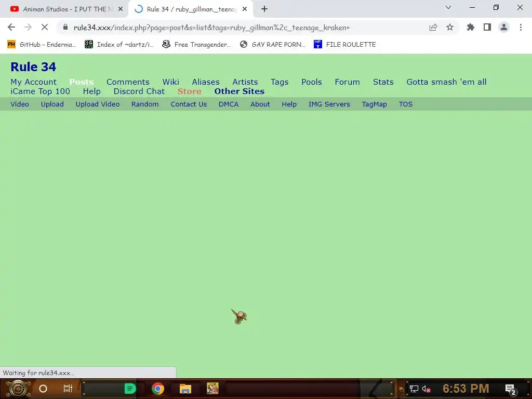This screenshot has width=532, height=399.
Task: Open a Random post
Action: click(145, 104)
